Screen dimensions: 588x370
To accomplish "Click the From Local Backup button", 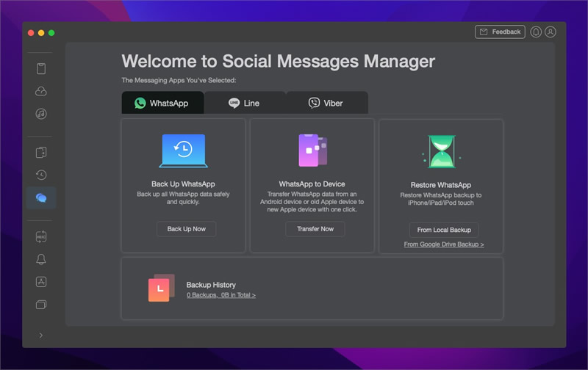I will point(444,230).
